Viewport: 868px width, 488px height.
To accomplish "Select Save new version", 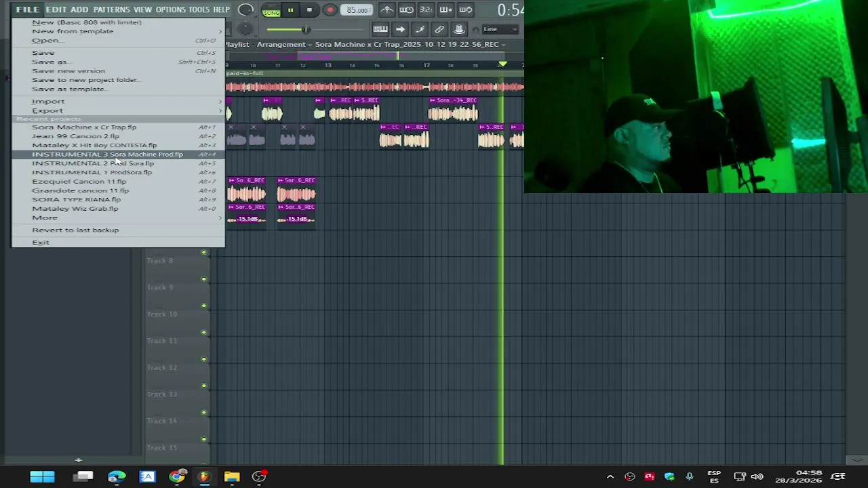I will (x=118, y=70).
